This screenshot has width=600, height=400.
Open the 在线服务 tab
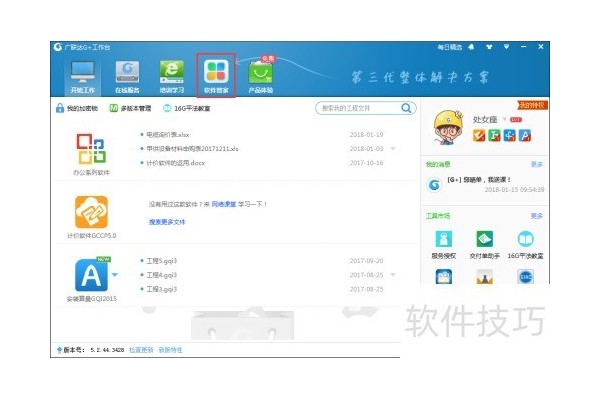127,77
